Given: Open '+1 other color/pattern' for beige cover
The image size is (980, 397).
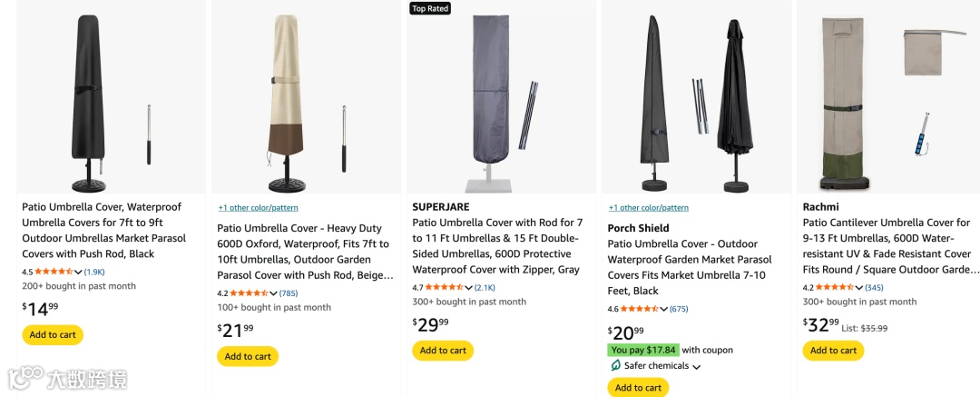Looking at the screenshot, I should (x=258, y=207).
